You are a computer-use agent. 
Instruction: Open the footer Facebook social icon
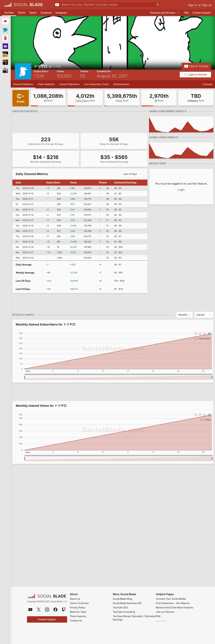point(55,610)
